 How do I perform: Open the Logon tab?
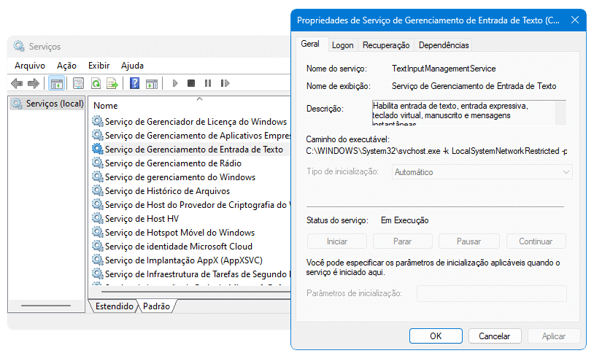click(x=342, y=45)
